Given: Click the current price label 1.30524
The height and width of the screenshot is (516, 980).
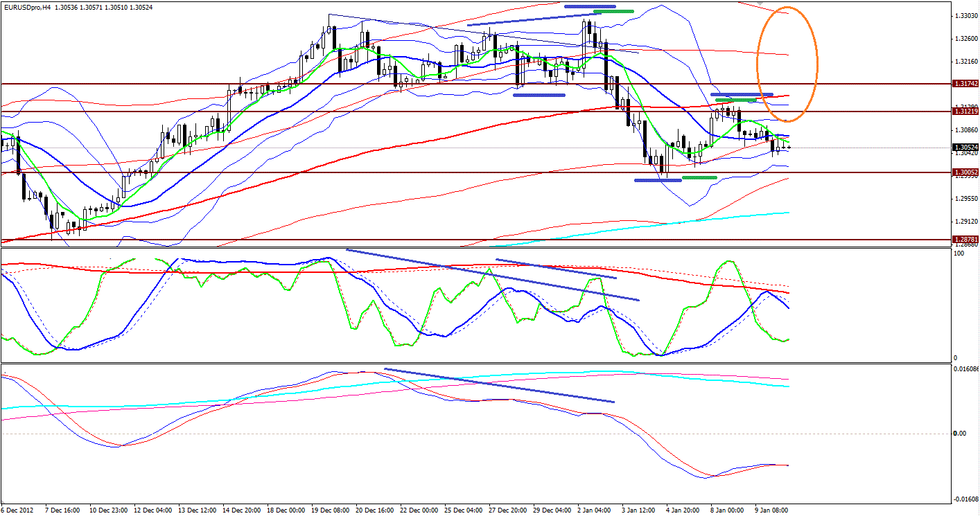Looking at the screenshot, I should pos(965,148).
